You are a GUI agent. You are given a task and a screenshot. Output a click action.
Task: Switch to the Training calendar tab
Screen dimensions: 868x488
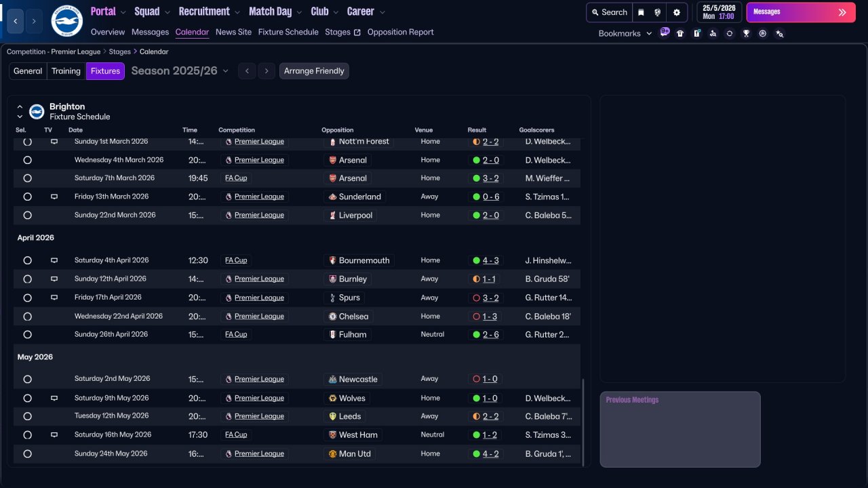(66, 71)
